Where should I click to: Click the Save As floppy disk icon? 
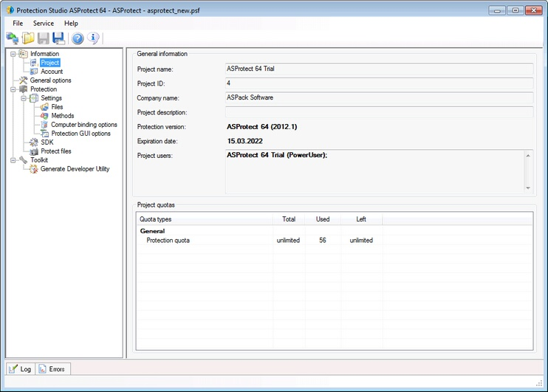coord(58,38)
